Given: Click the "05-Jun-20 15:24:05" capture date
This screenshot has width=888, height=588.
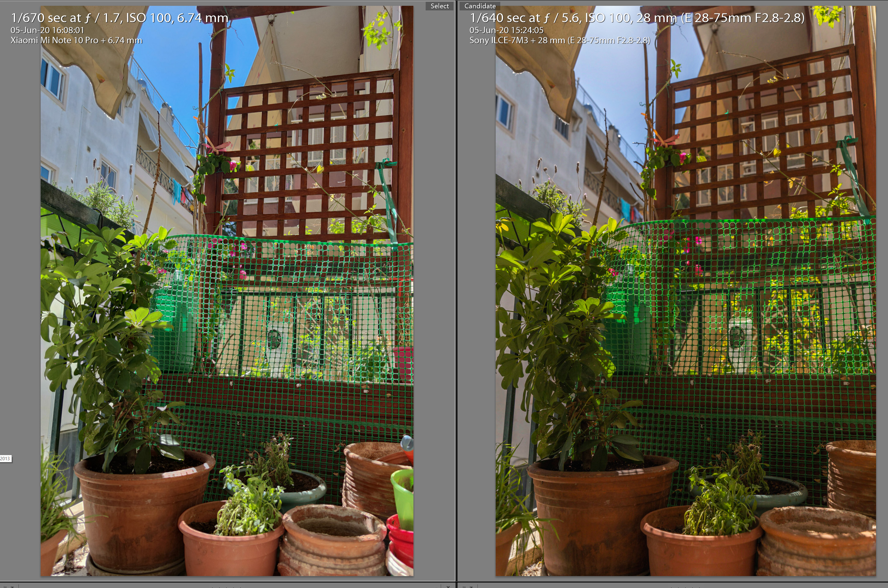Looking at the screenshot, I should [506, 30].
